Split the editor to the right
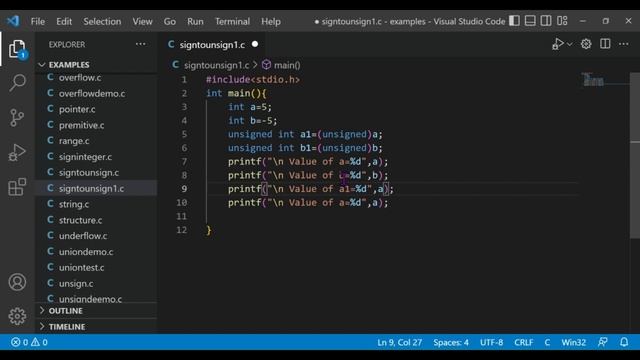This screenshot has height=360, width=640. [605, 44]
